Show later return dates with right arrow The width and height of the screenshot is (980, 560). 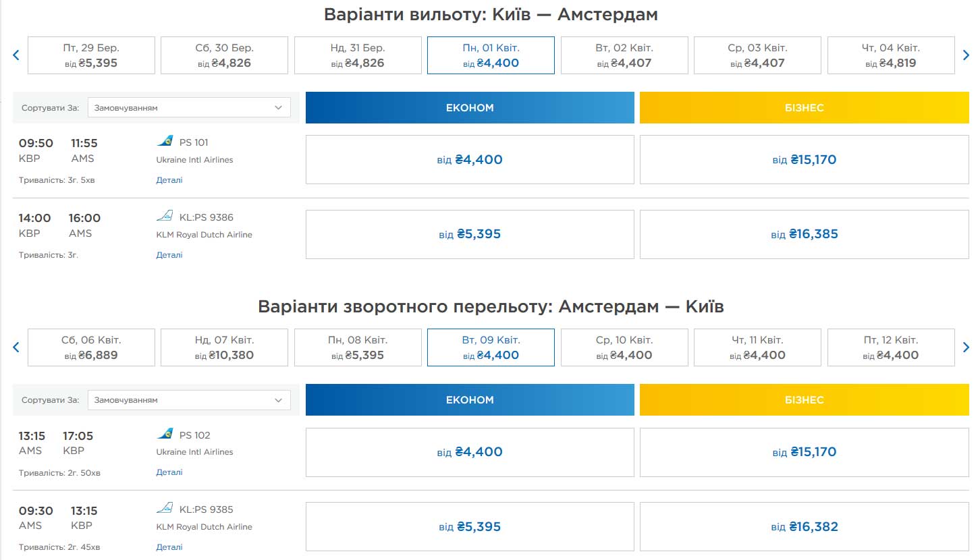(966, 347)
